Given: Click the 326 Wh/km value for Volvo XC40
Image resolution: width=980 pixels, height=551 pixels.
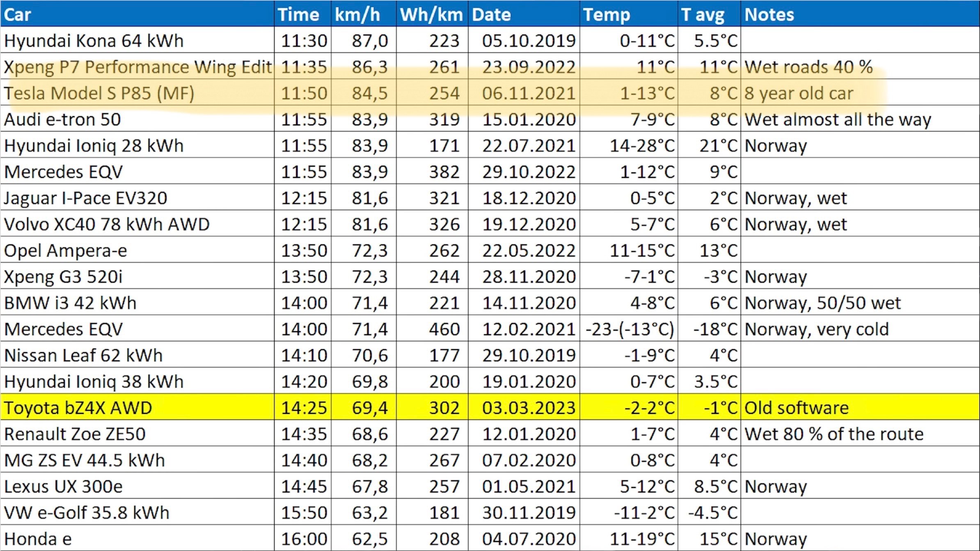Looking at the screenshot, I should pyautogui.click(x=432, y=224).
